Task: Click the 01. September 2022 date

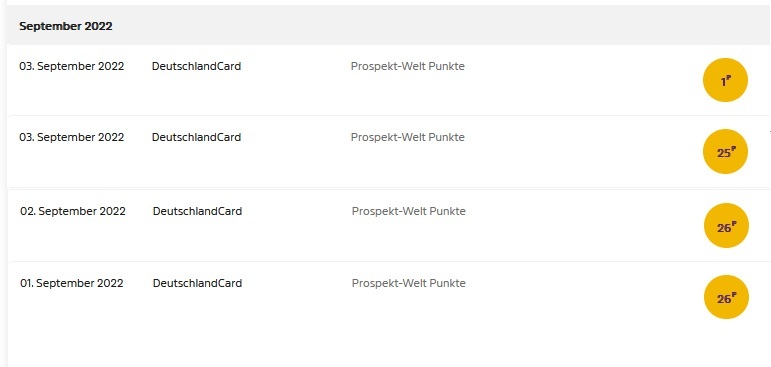Action: click(72, 283)
